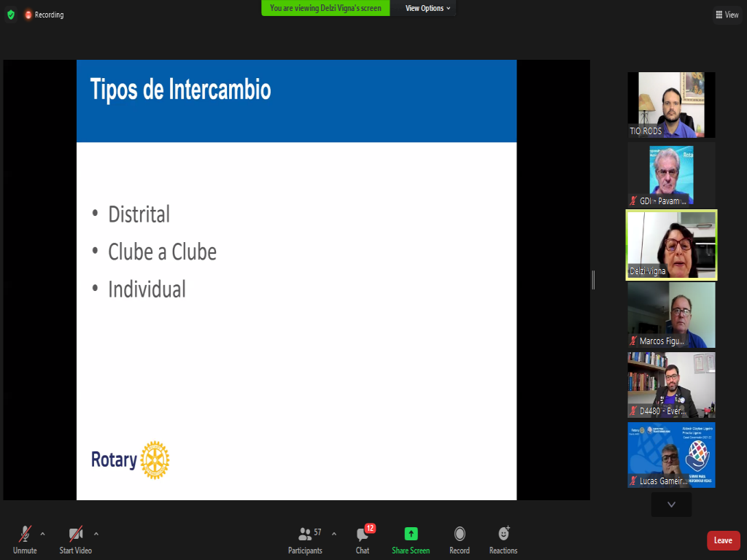Switch layout using the View button
747x560 pixels.
727,15
